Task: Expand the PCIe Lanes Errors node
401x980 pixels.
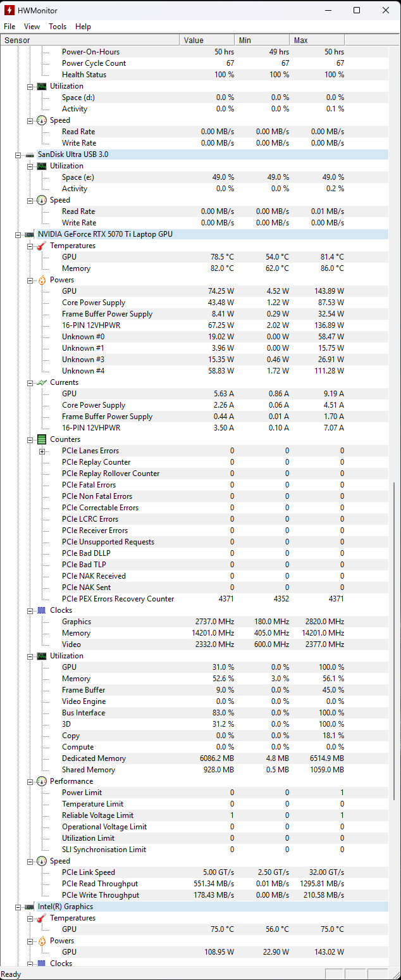Action: coord(42,451)
